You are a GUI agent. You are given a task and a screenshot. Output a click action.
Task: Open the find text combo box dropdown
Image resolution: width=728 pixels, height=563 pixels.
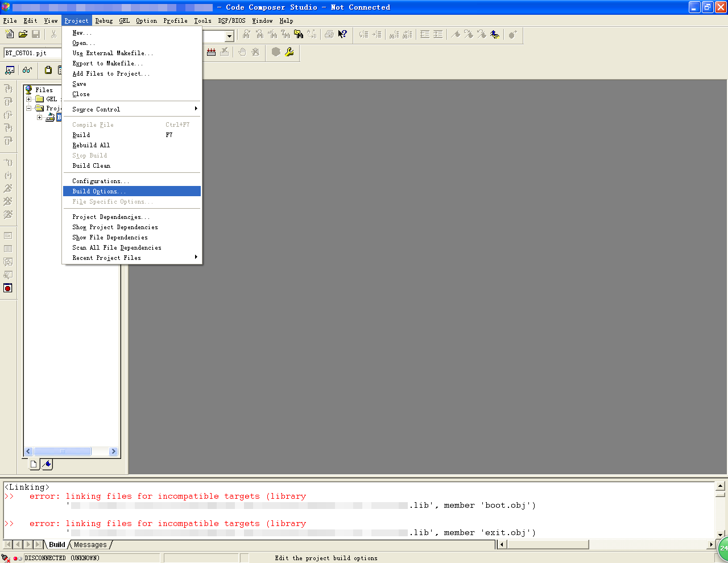pyautogui.click(x=229, y=36)
